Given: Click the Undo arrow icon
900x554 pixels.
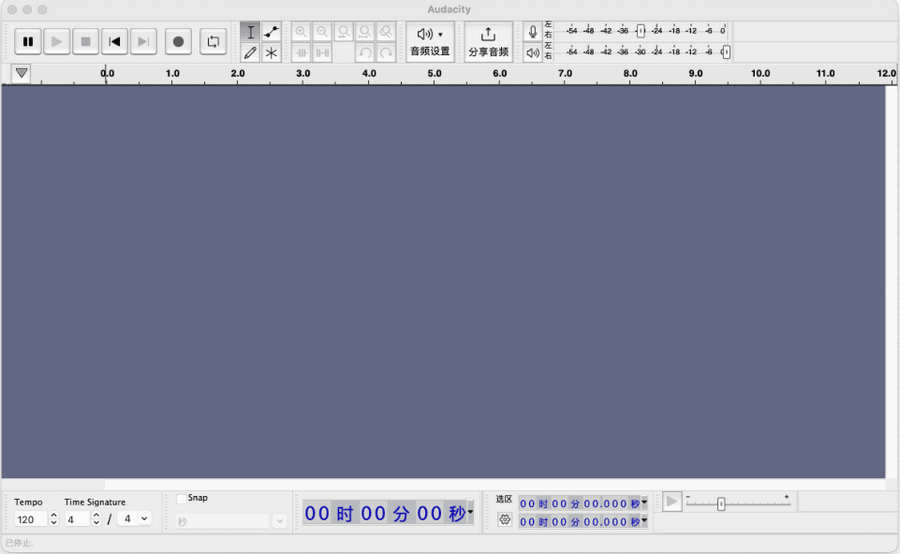Looking at the screenshot, I should tap(364, 53).
